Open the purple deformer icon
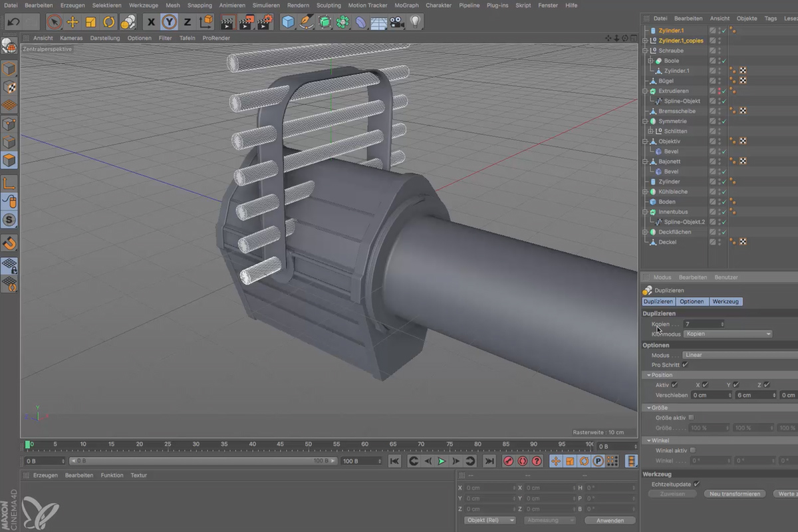Viewport: 798px width, 532px height. coord(361,22)
